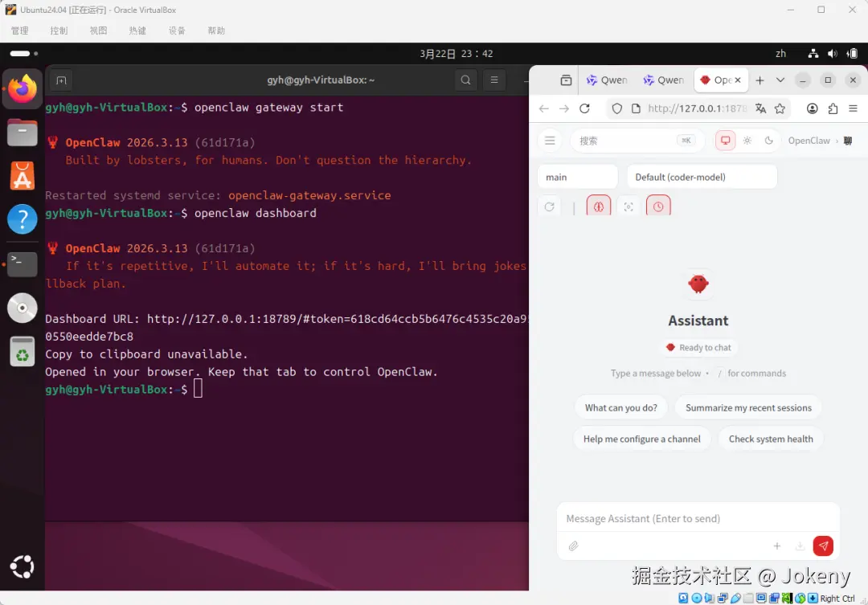The image size is (868, 605).
Task: Switch to light theme sun icon
Action: [747, 141]
